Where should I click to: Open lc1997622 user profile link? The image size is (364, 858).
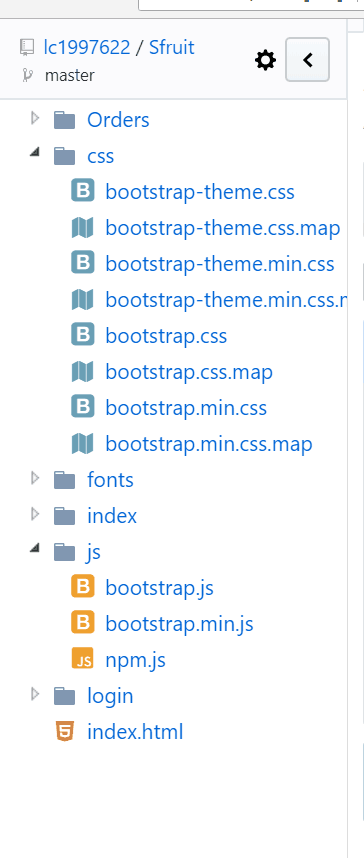point(87,48)
